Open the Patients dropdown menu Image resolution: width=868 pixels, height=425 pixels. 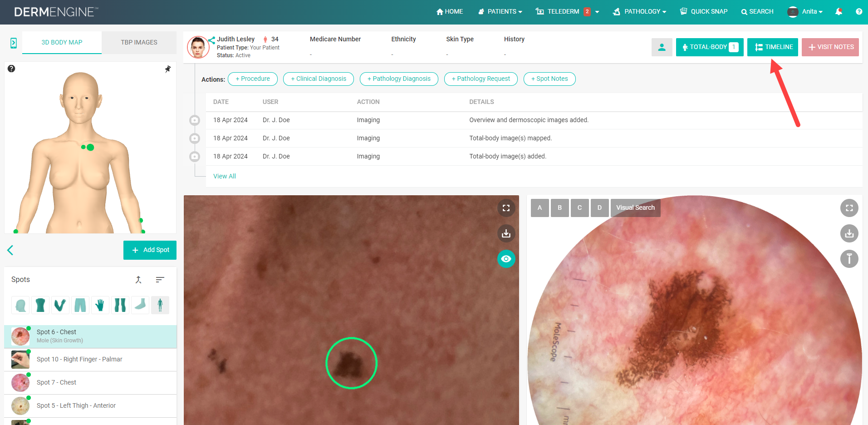click(500, 12)
